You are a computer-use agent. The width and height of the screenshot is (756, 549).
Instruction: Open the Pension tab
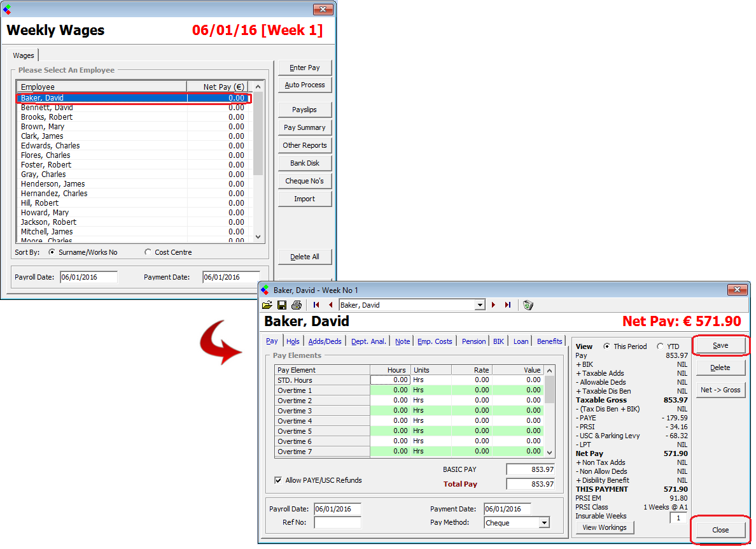click(473, 341)
